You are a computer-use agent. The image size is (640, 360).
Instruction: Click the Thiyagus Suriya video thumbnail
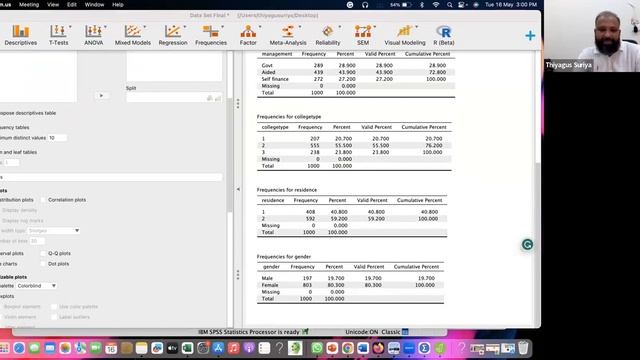[x=592, y=36]
